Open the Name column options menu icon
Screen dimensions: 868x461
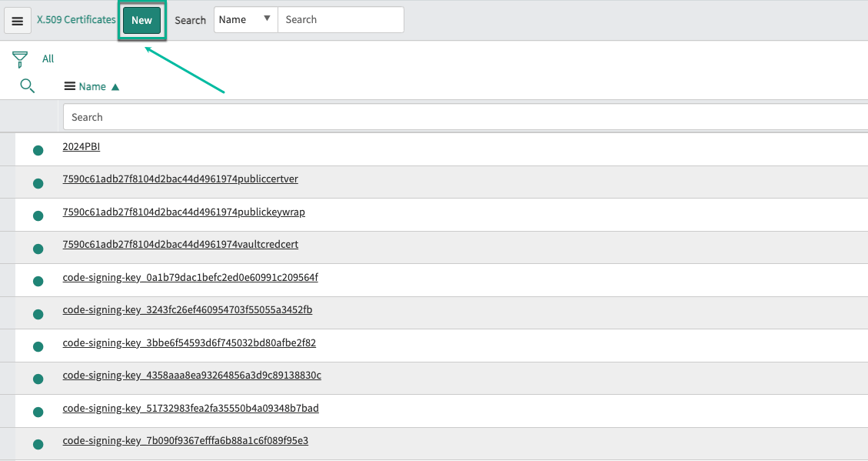(69, 87)
